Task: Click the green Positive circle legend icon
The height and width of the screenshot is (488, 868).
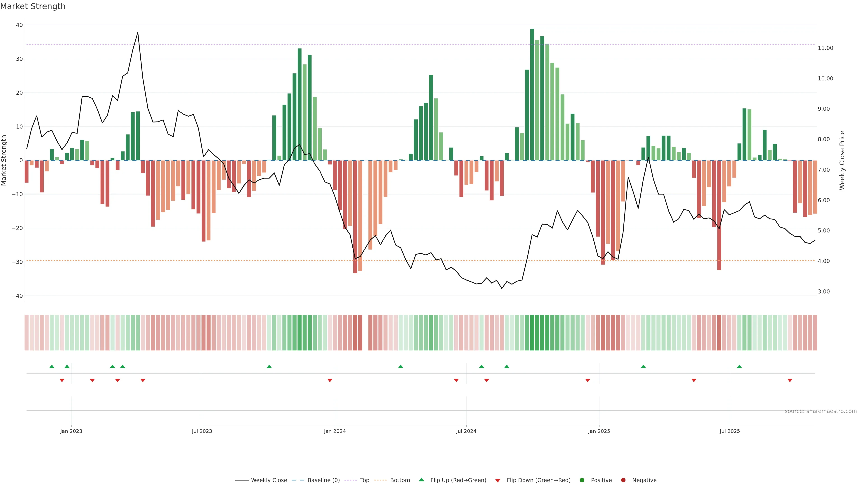Action: [582, 480]
